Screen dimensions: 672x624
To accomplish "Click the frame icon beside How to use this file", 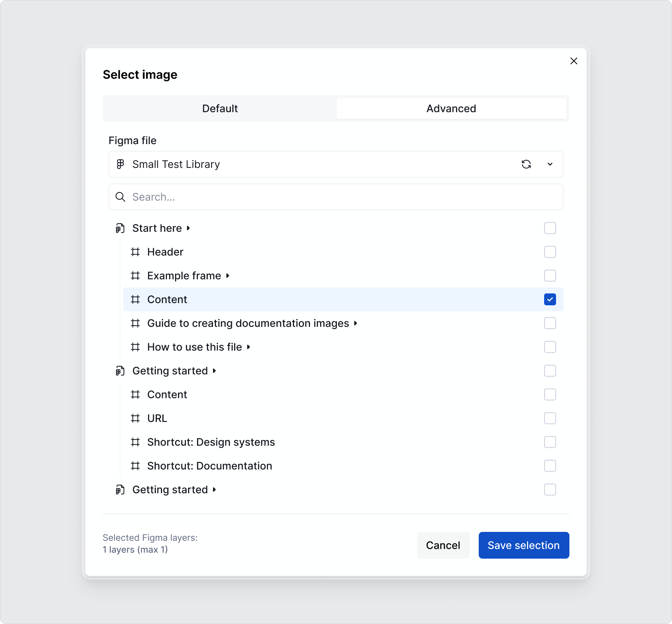I will (x=136, y=347).
